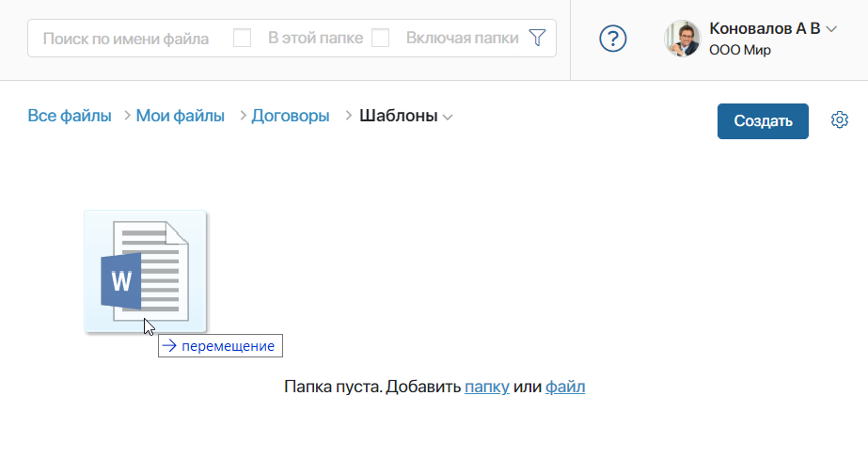
Task: Open the help question mark icon
Action: tap(613, 39)
